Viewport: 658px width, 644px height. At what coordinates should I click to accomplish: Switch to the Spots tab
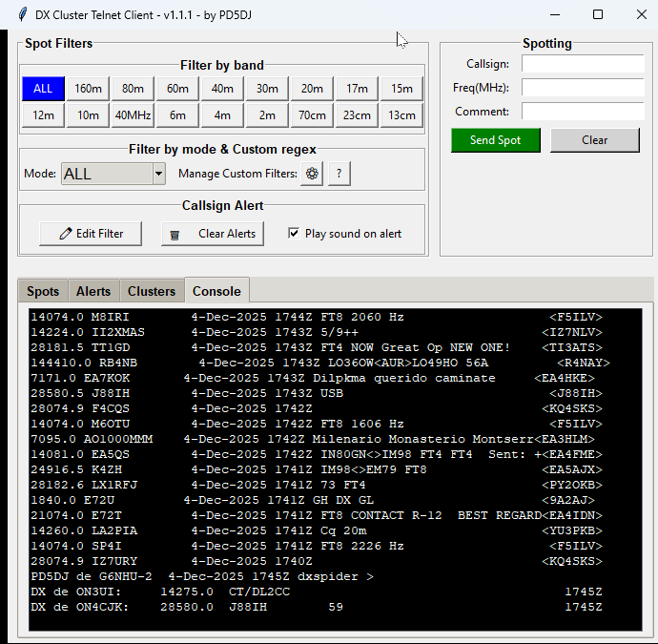pos(43,291)
